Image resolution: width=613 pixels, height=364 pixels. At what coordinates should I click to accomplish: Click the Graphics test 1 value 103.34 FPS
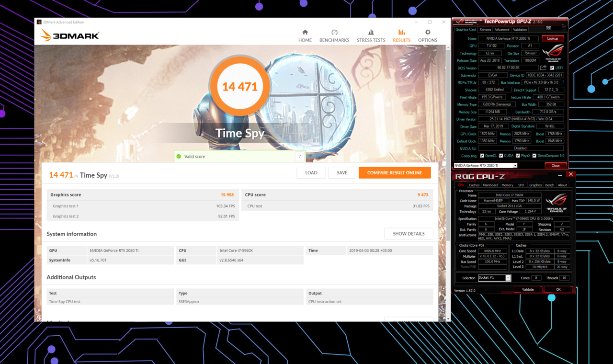click(x=225, y=206)
